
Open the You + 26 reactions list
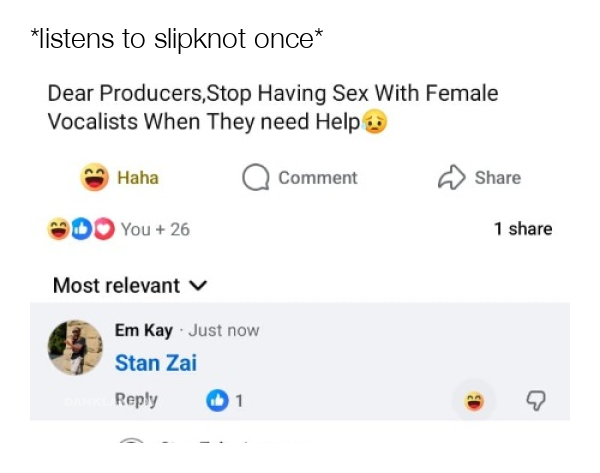click(x=155, y=229)
